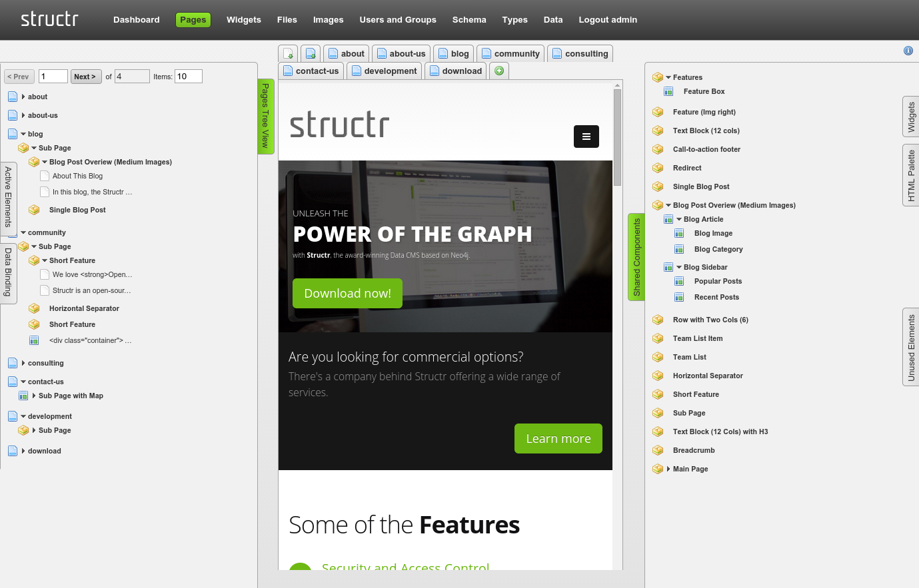
Task: Open the Data Binding side tab
Action: (8, 273)
